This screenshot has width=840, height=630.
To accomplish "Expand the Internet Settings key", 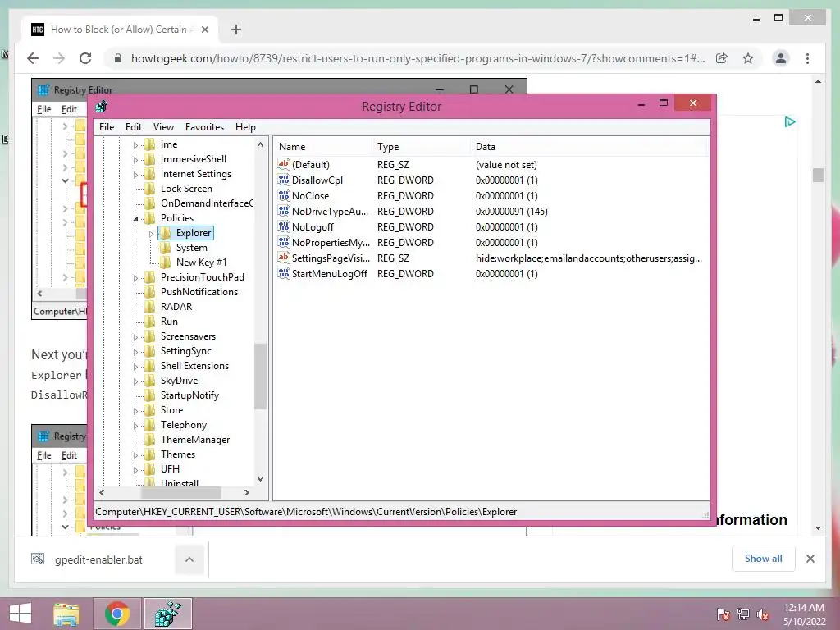I will [135, 174].
